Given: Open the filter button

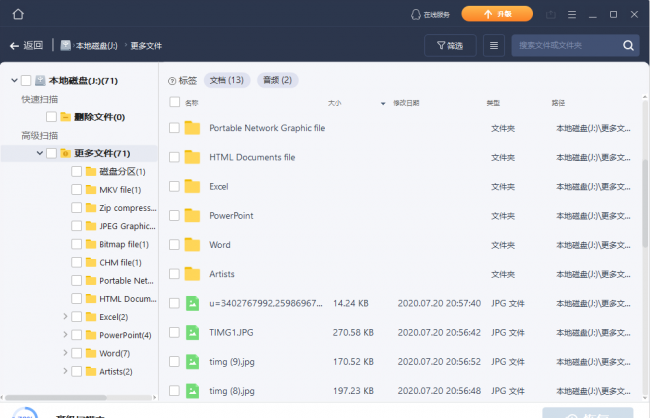Looking at the screenshot, I should point(450,45).
